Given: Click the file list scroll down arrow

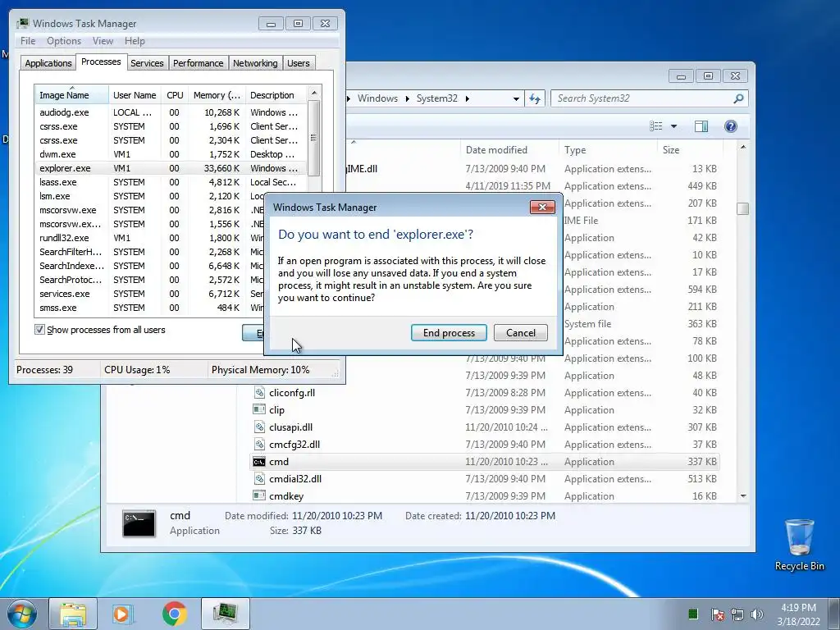Looking at the screenshot, I should 742,496.
